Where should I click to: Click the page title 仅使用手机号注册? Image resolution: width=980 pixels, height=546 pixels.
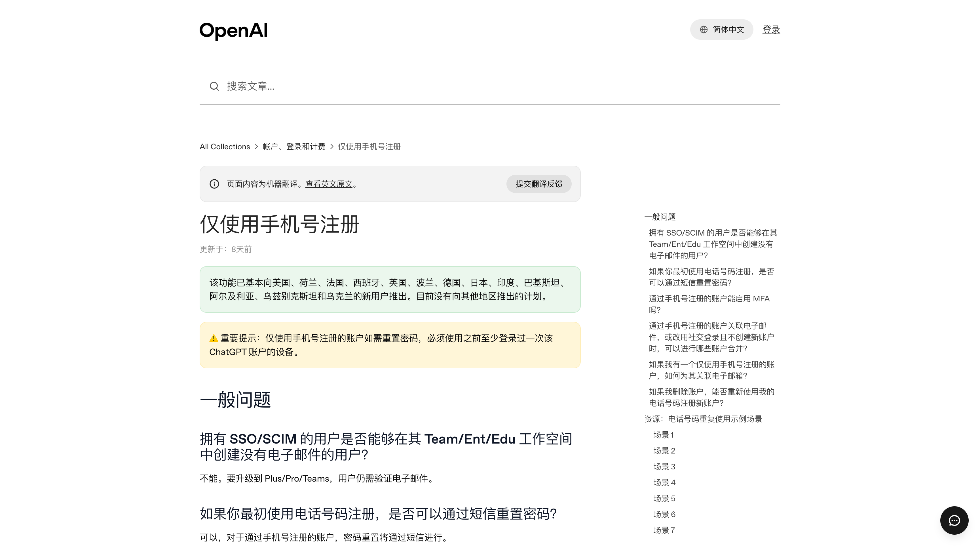[280, 224]
